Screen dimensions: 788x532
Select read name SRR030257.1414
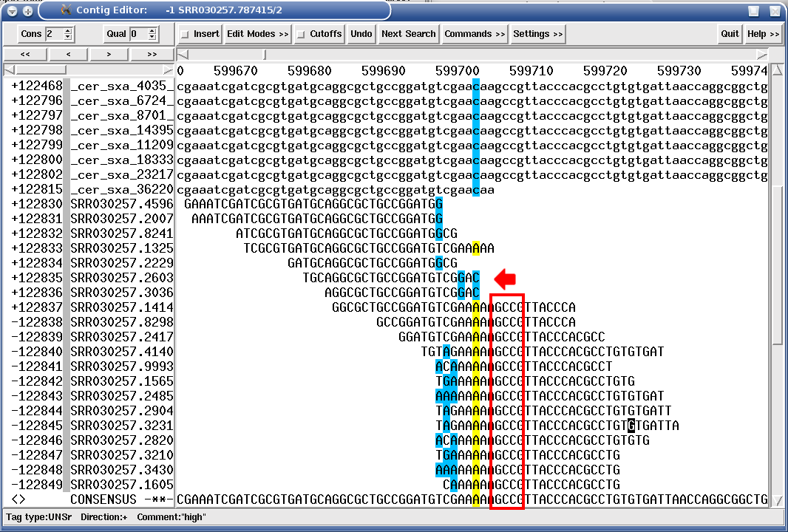pos(122,307)
